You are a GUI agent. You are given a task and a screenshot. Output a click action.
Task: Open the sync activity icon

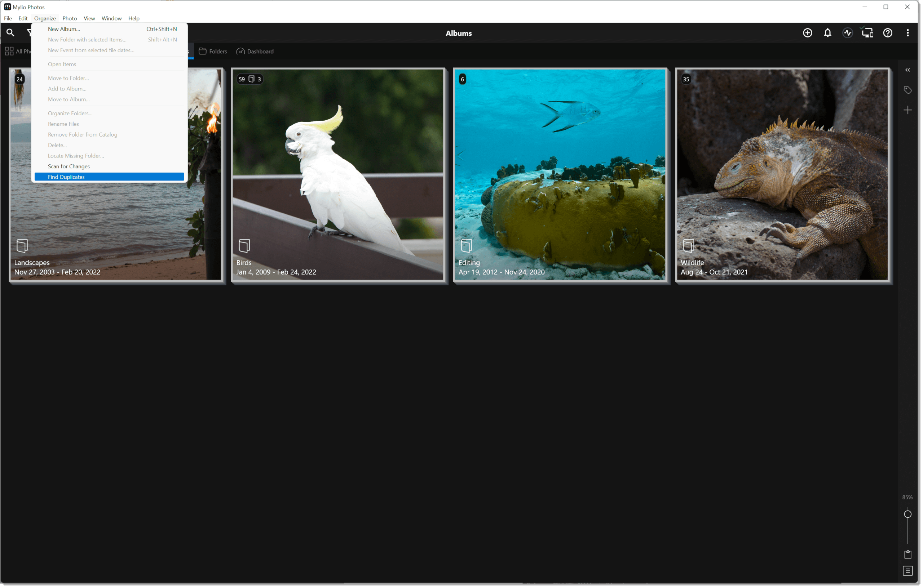[848, 33]
